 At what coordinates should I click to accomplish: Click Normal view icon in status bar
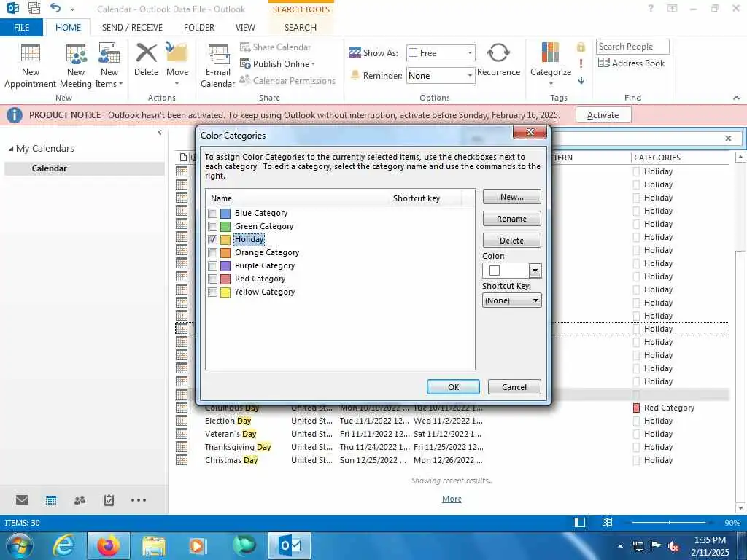(x=580, y=522)
